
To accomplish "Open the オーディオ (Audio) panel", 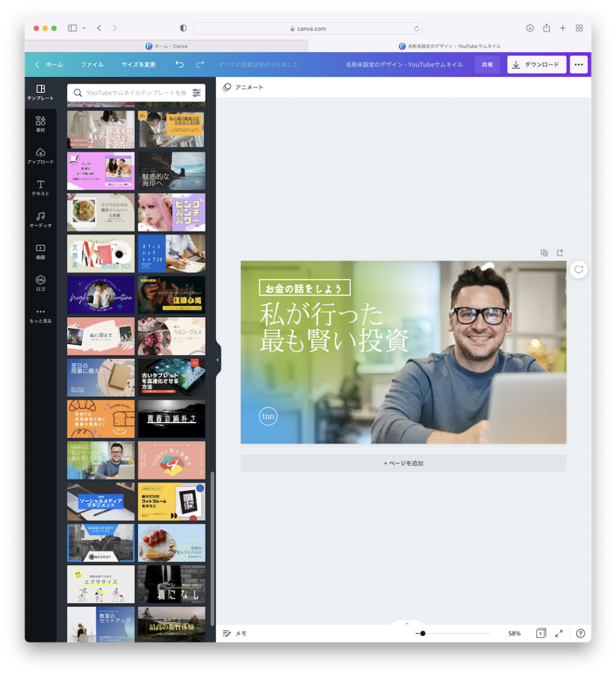I will tap(40, 220).
